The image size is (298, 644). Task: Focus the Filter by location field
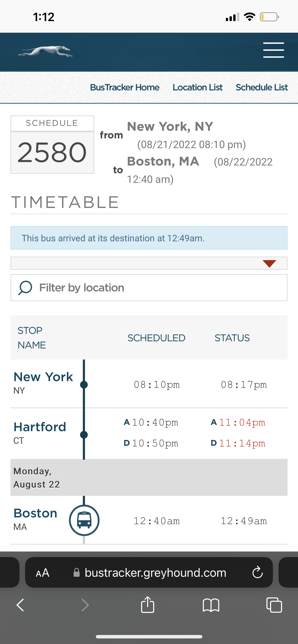pyautogui.click(x=160, y=287)
